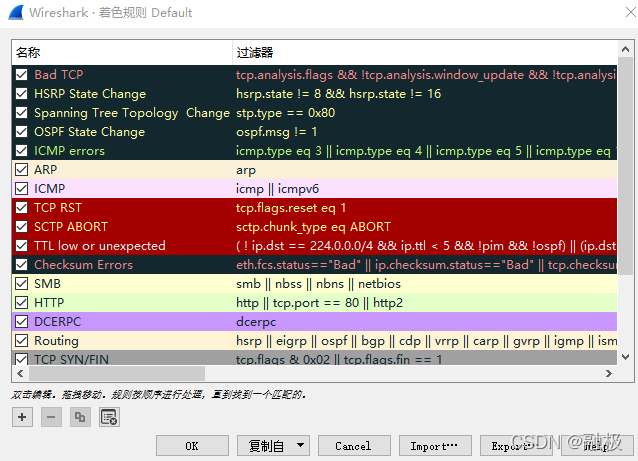Click the vertical scrollbar down arrow
638x461 pixels.
pyautogui.click(x=625, y=357)
